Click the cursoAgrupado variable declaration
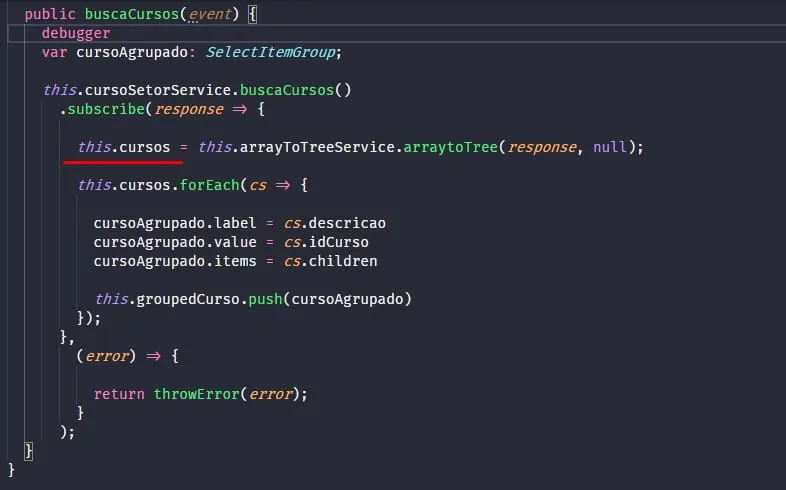 click(132, 52)
